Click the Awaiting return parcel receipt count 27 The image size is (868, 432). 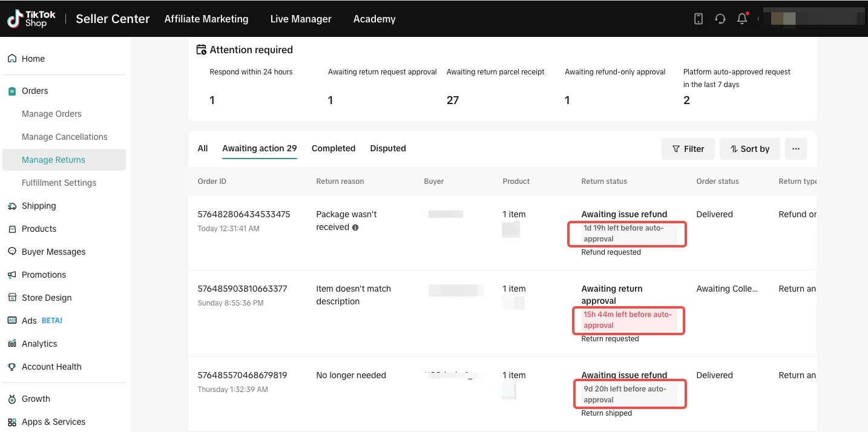(x=453, y=100)
